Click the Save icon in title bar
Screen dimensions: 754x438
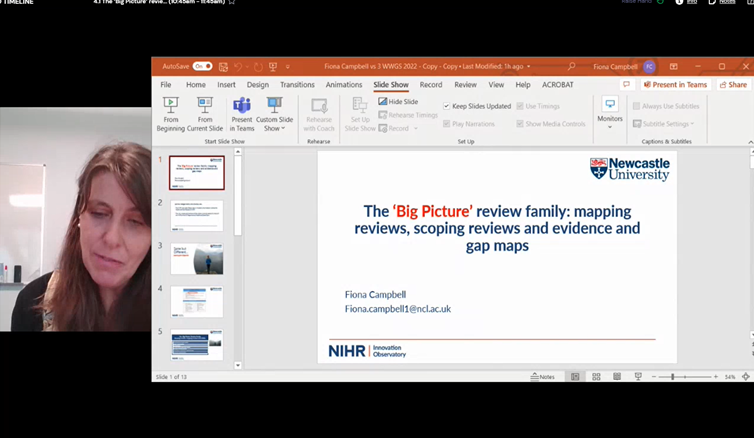click(x=223, y=67)
